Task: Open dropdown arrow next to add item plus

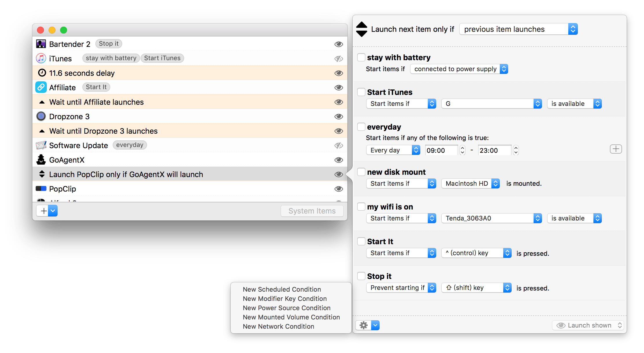Action: click(x=53, y=211)
